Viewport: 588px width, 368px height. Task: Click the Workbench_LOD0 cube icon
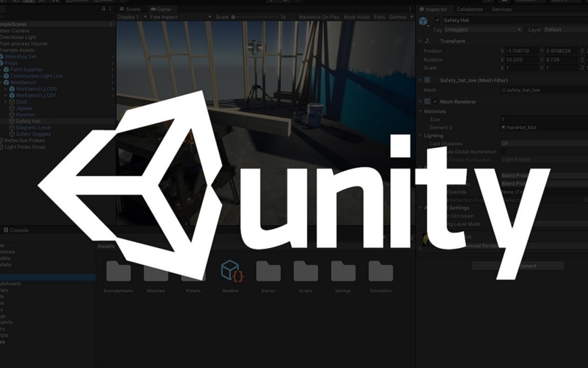tap(12, 89)
